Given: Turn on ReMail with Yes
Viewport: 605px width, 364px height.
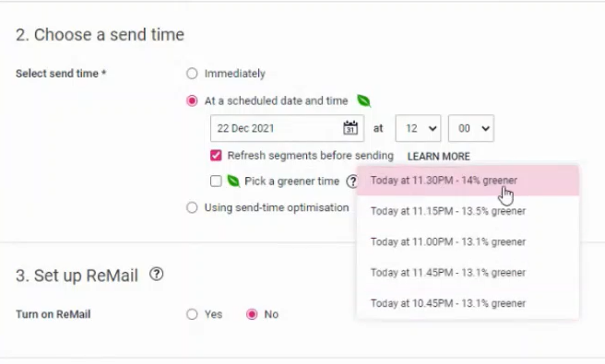Looking at the screenshot, I should click(x=192, y=314).
